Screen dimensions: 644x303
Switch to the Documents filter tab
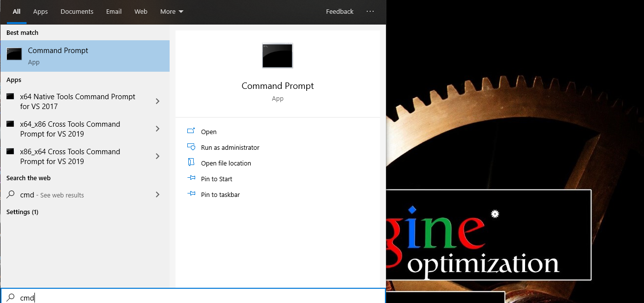77,11
